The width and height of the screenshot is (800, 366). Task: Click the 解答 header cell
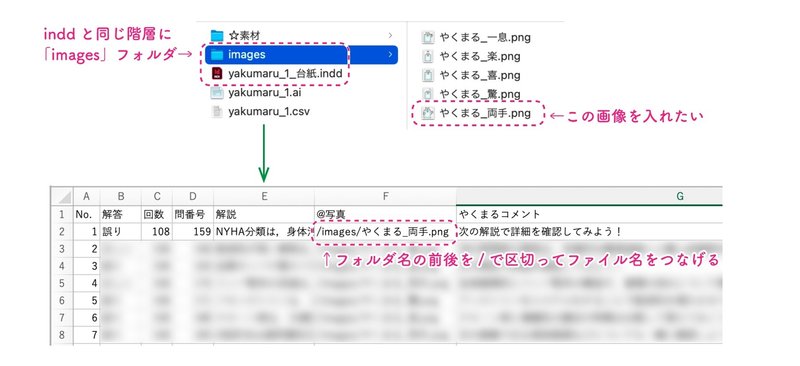click(120, 214)
